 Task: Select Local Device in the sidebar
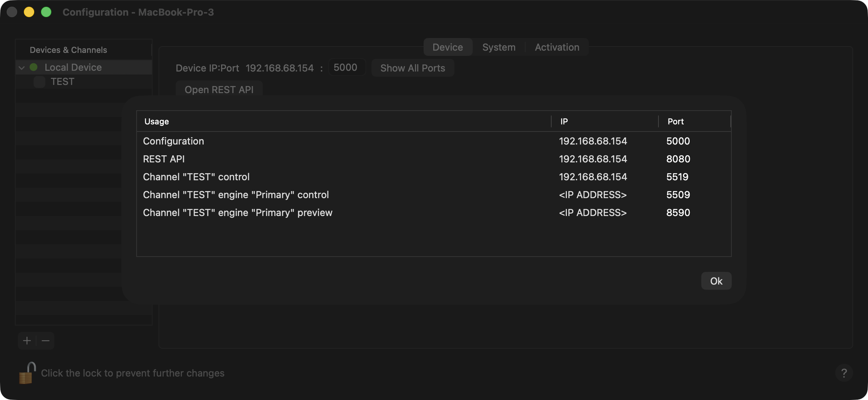point(84,67)
